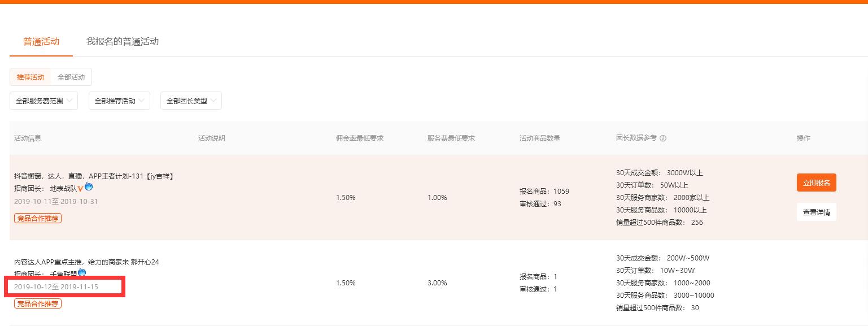This screenshot has height=330, width=868.
Task: Switch to the 全部活动 filter pill
Action: tap(70, 77)
